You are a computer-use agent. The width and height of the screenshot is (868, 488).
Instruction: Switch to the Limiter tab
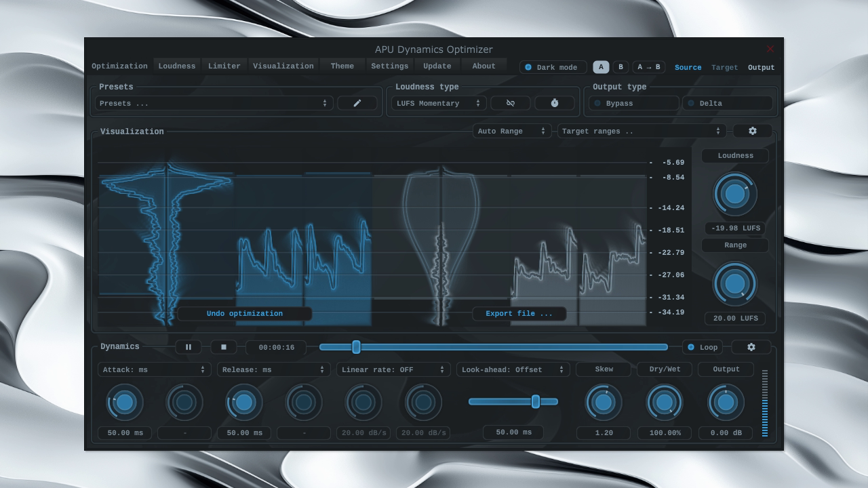tap(224, 66)
